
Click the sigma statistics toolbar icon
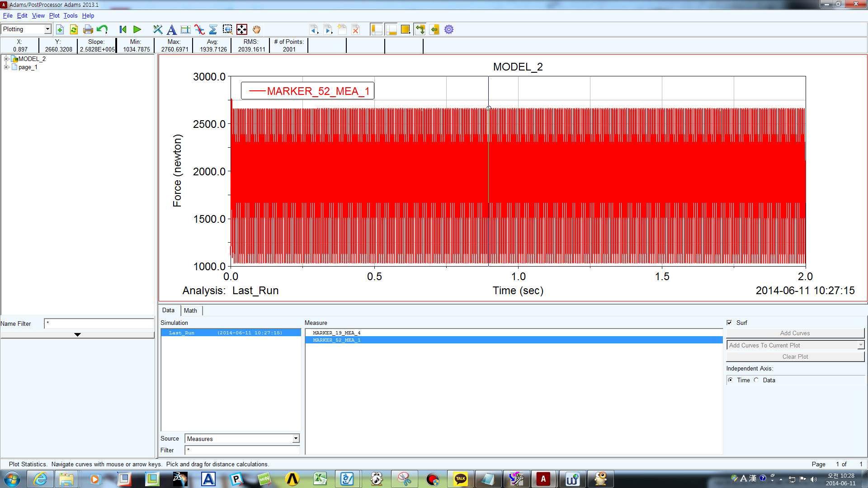(x=213, y=30)
